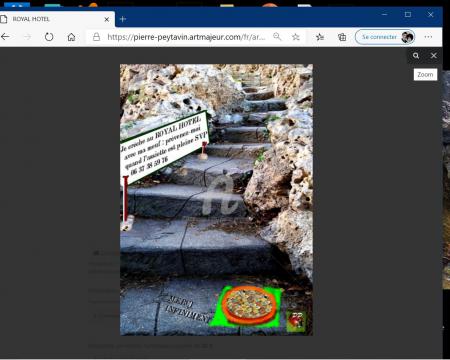Click the profile avatar picture
The image size is (450, 360).
coord(407,37)
